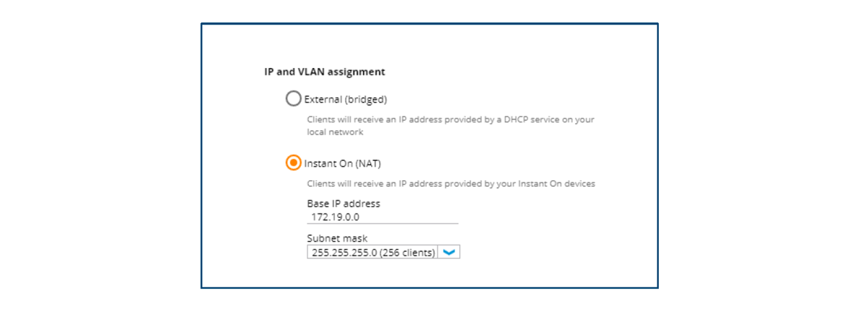Select the External (bridged) radio button

tap(294, 98)
